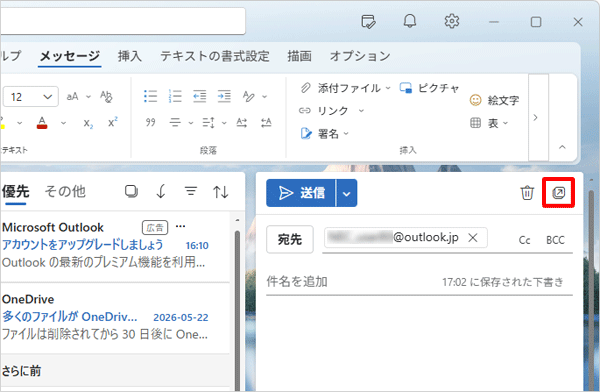Insert a numbered list

tap(175, 96)
